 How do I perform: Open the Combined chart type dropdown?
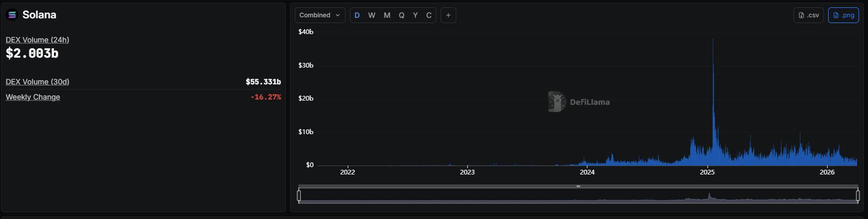click(x=319, y=15)
